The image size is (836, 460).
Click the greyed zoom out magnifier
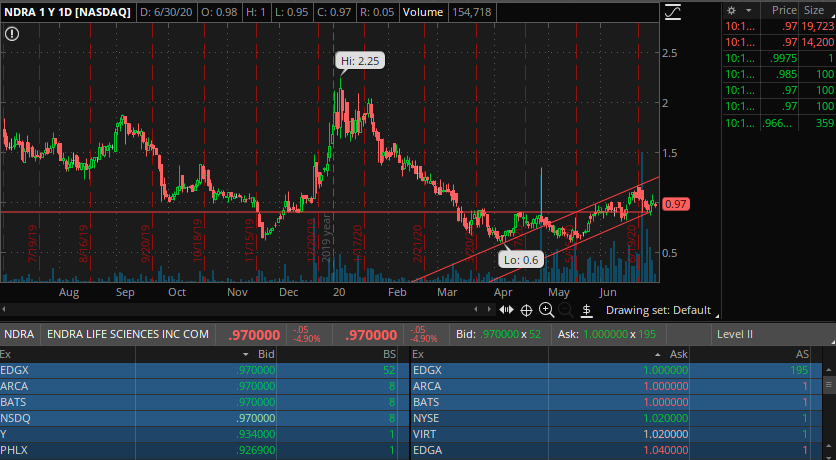[x=565, y=310]
